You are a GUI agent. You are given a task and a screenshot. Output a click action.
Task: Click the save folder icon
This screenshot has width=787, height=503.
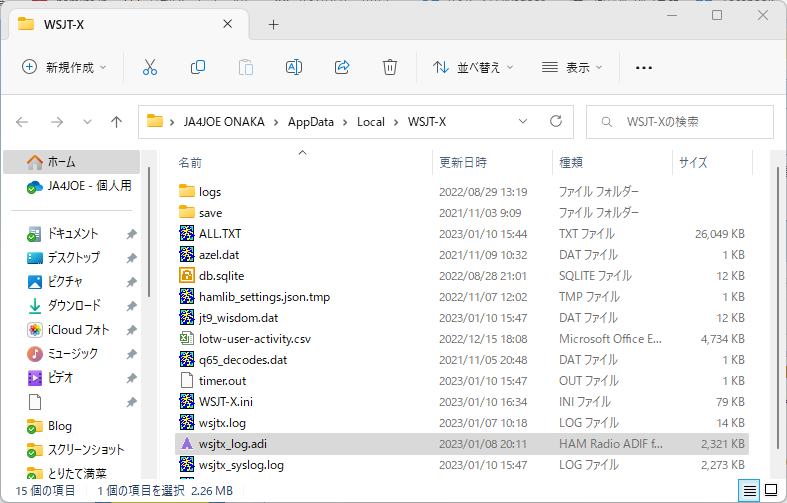pos(187,212)
